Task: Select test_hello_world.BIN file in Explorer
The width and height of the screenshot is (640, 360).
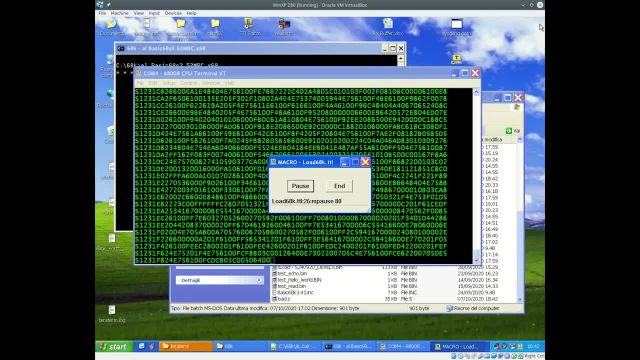Action: pos(296,280)
